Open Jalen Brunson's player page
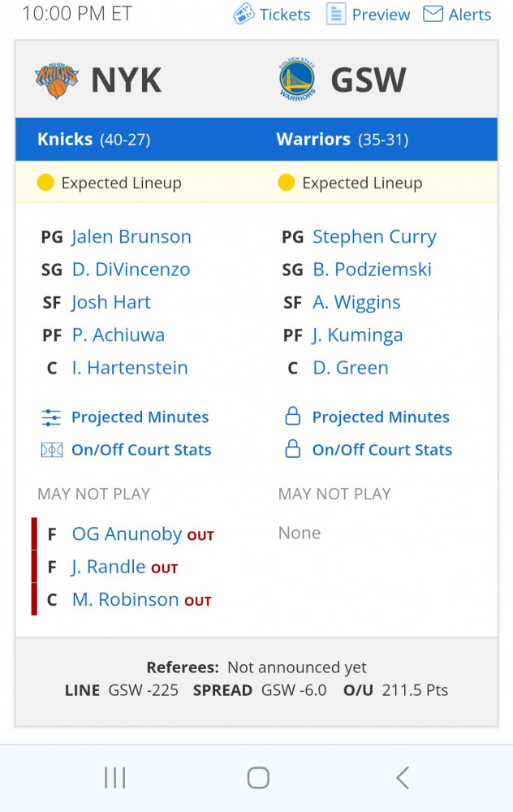This screenshot has width=513, height=812. pyautogui.click(x=131, y=236)
